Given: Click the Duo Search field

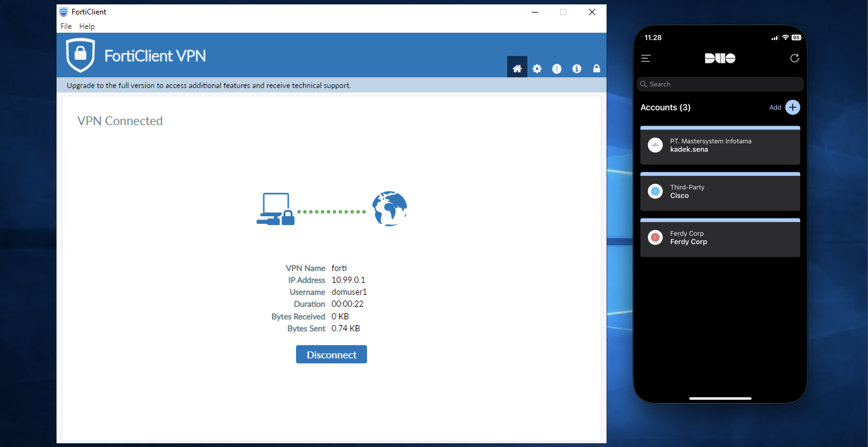Looking at the screenshot, I should point(720,84).
